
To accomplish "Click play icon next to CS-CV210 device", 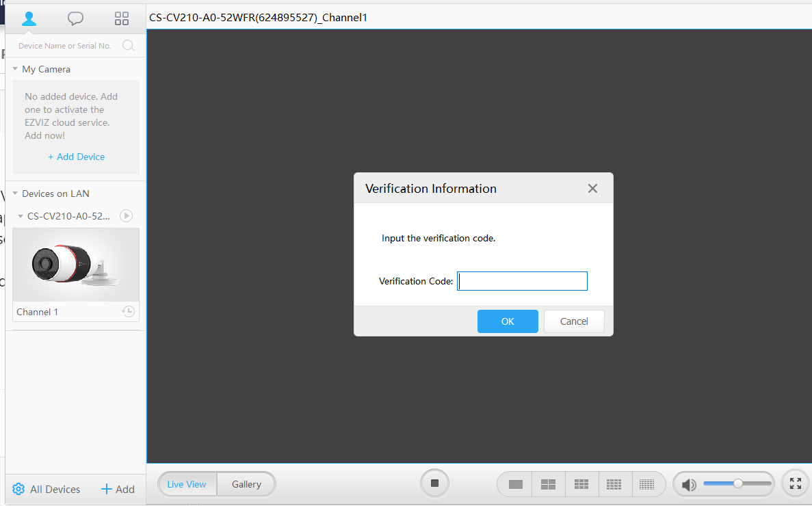I will point(126,216).
